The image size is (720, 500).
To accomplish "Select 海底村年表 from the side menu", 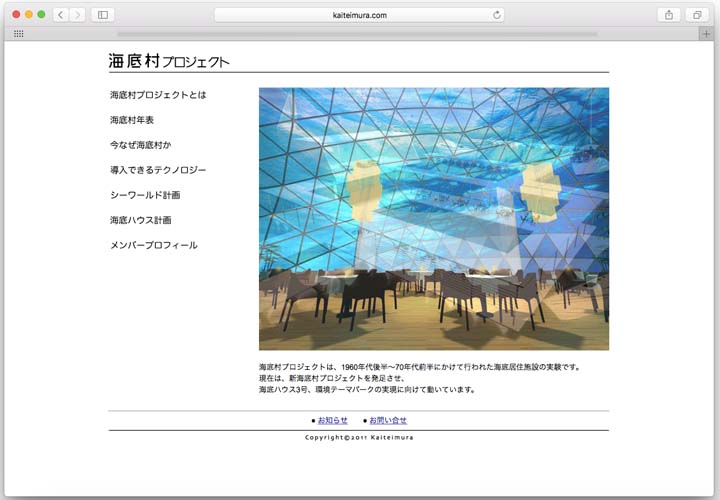I will point(132,120).
